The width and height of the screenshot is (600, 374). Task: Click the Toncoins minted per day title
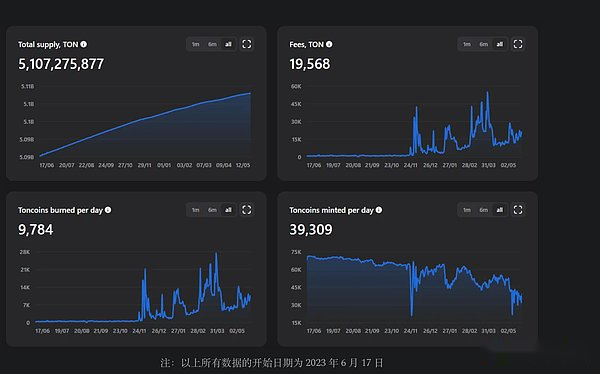(331, 210)
